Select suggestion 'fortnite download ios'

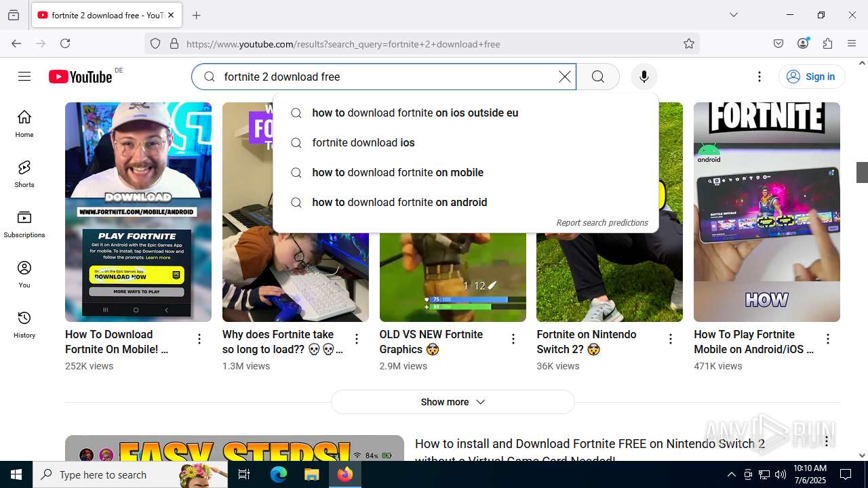tap(465, 142)
